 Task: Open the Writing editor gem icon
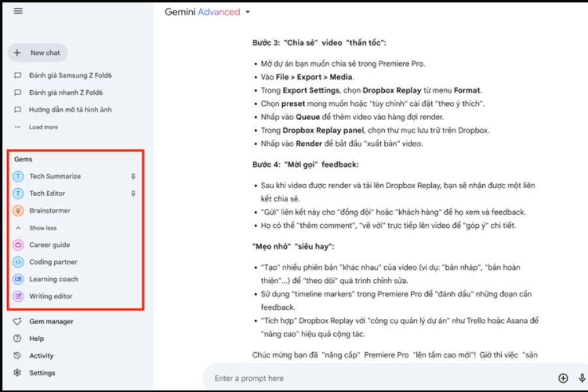coord(18,296)
